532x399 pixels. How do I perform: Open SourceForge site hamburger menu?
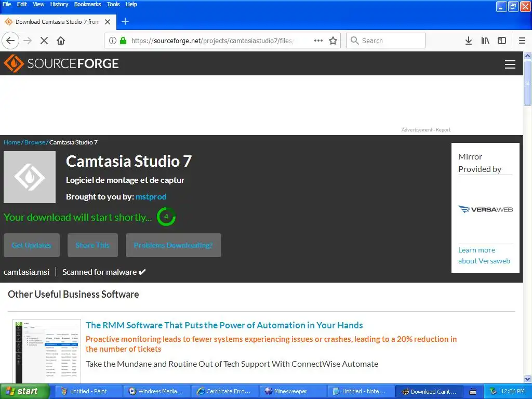coord(510,64)
